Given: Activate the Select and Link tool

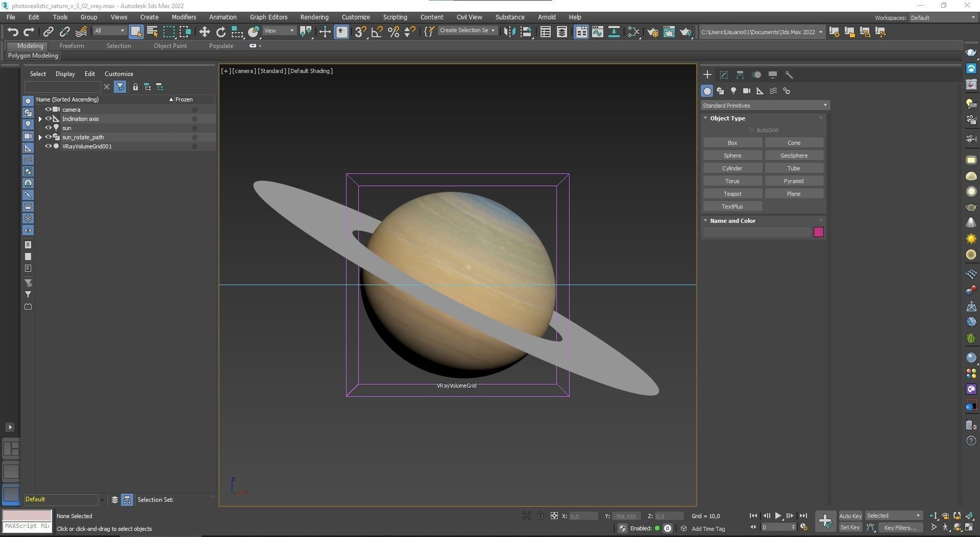Looking at the screenshot, I should (x=48, y=32).
